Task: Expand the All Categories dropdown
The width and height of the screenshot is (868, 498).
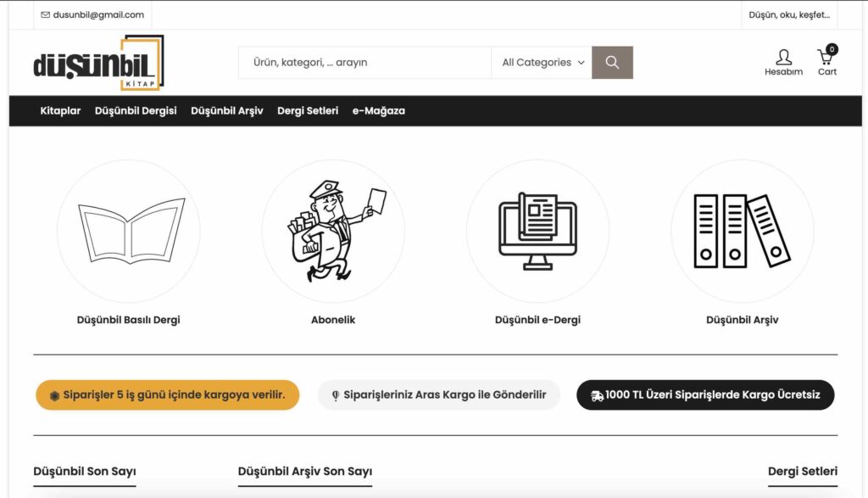Action: (542, 62)
